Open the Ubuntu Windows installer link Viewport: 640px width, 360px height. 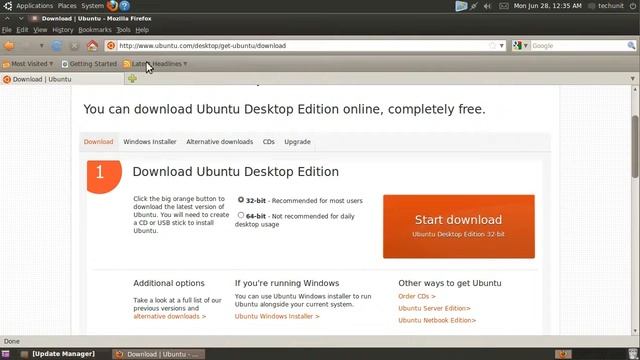click(277, 316)
